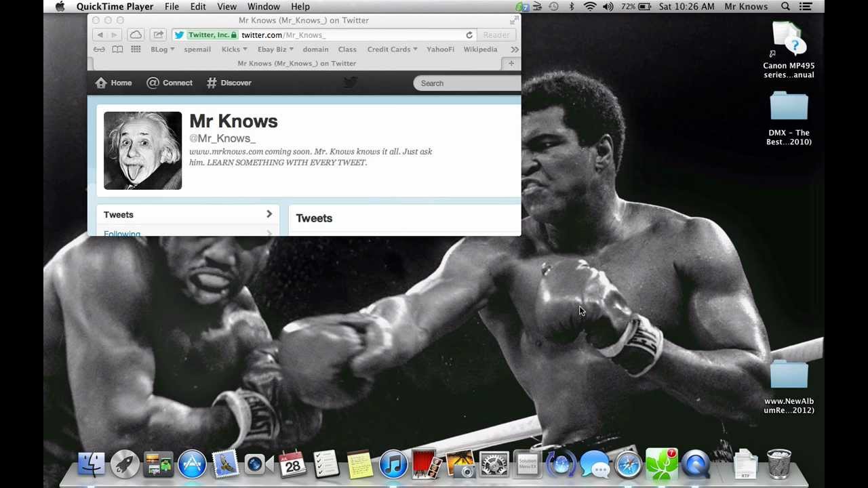Enter full screen with Safari's corner arrows
Screen dimensions: 868x488
pyautogui.click(x=514, y=20)
